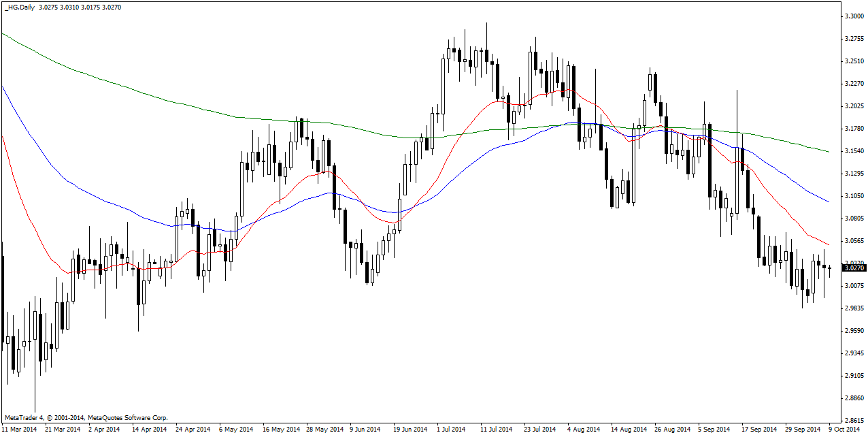Select the blue moving average line
868x435 pixels.
102,202
